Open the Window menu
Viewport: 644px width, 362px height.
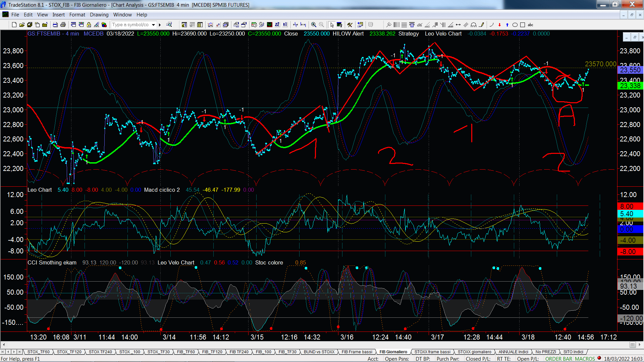(122, 15)
